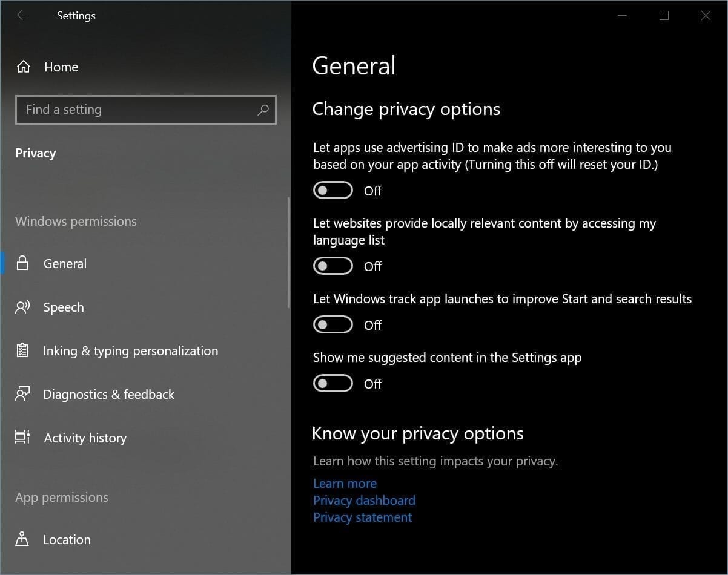Enable the advertising ID toggle

333,189
